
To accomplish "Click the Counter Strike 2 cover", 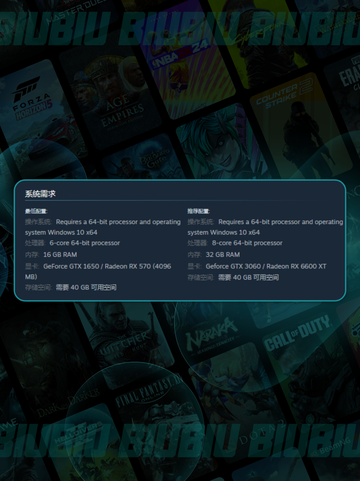I will [300, 123].
